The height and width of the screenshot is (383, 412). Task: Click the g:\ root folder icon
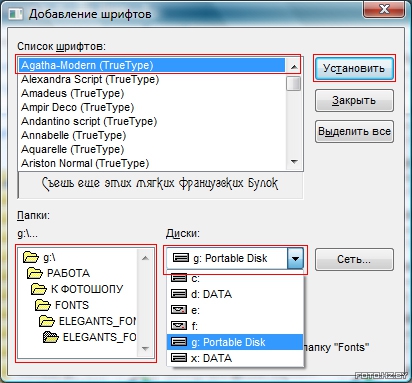tap(31, 257)
